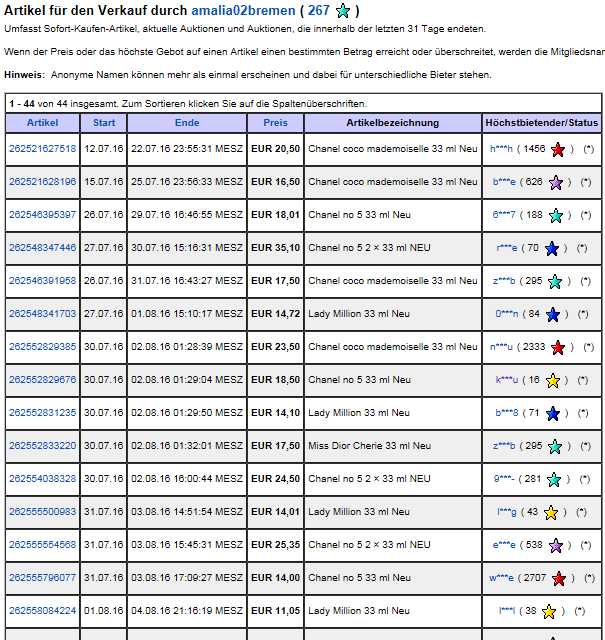Open item number 262546391958
605x640 pixels.
[x=42, y=281]
